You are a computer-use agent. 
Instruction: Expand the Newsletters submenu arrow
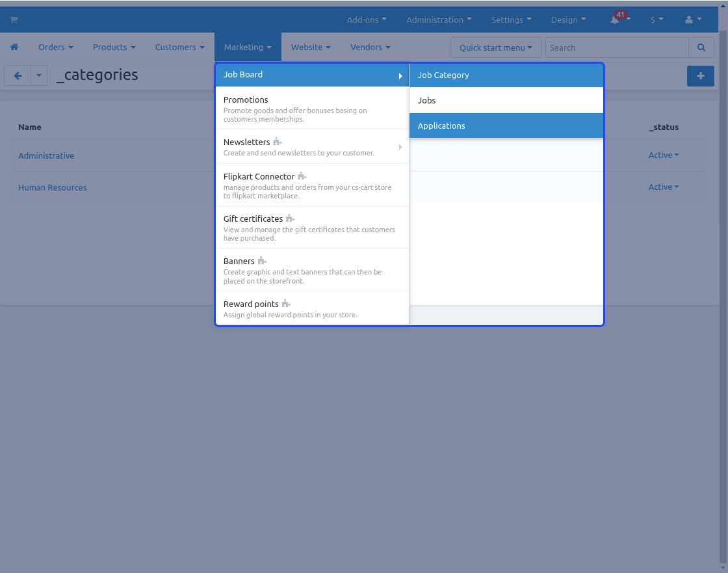(x=400, y=147)
